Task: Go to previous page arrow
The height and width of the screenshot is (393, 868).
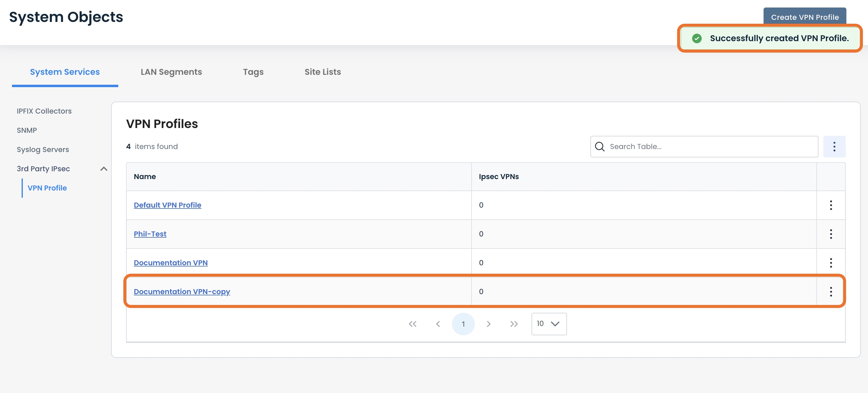Action: coord(438,324)
